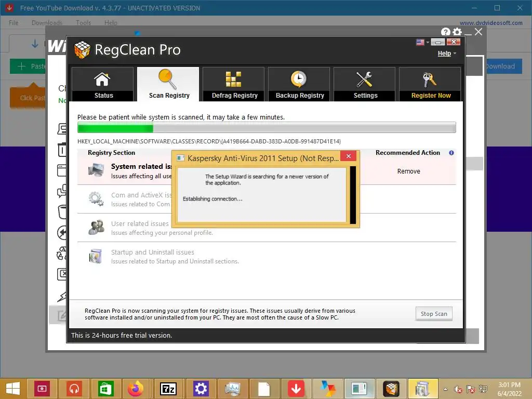The width and height of the screenshot is (532, 399).
Task: Click the Remove recommended action text
Action: pos(408,171)
